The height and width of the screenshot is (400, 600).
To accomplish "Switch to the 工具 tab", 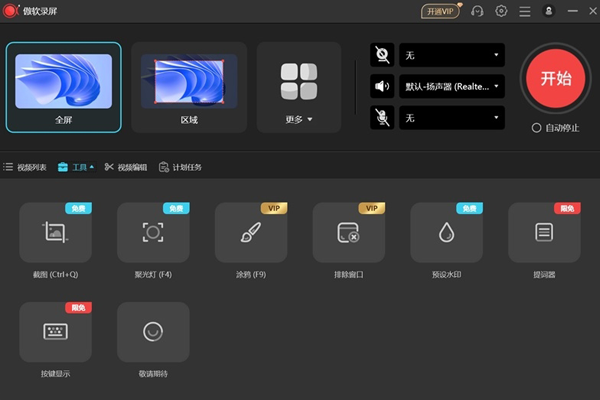I will pos(76,167).
